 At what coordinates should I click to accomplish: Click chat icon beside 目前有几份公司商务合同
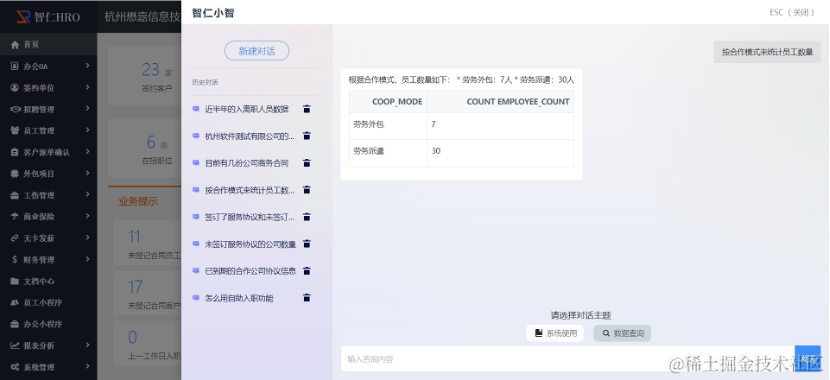point(196,163)
